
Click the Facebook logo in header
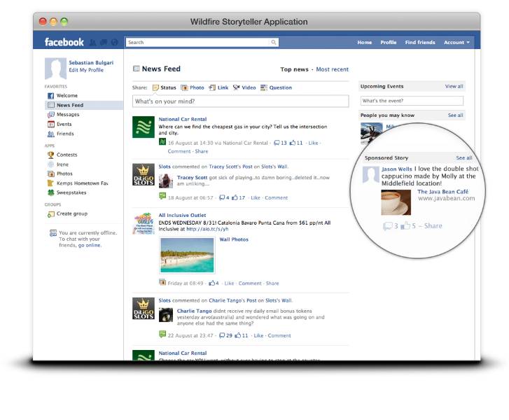tap(64, 42)
